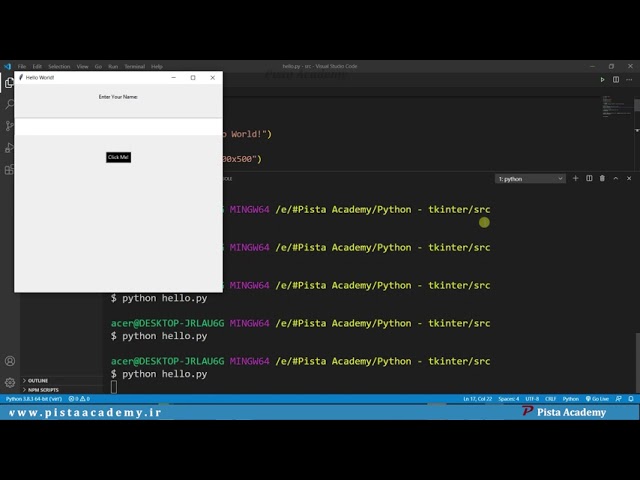Image resolution: width=640 pixels, height=480 pixels.
Task: Open the File menu
Action: pyautogui.click(x=22, y=66)
